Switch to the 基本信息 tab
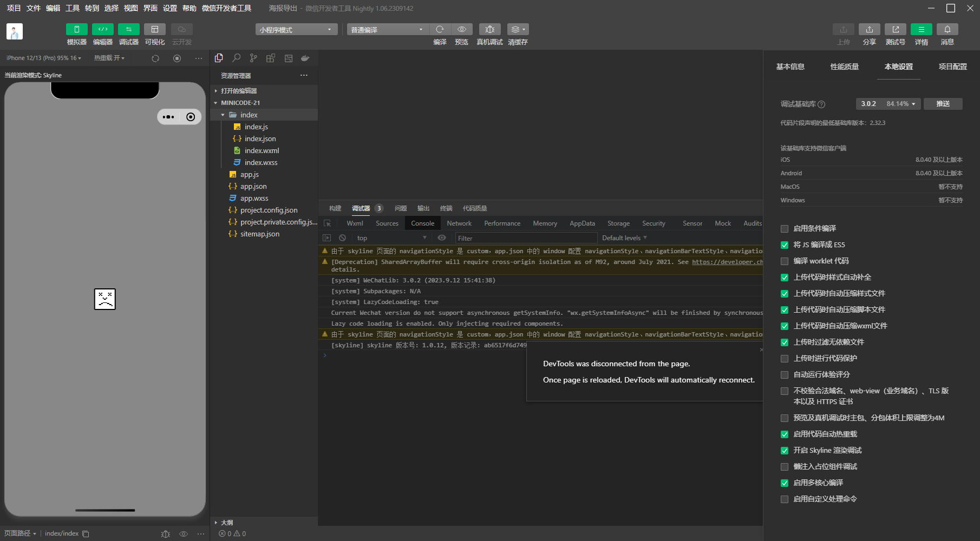This screenshot has height=541, width=980. pos(790,67)
